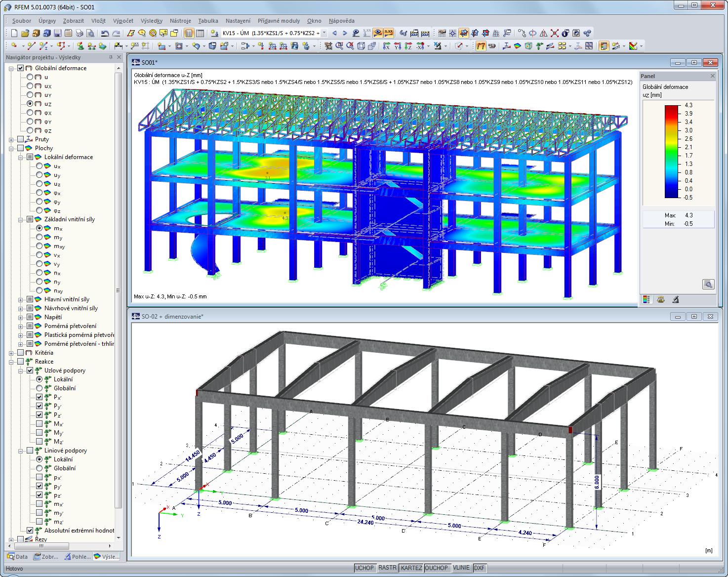Collapse Základní vnitřní síly node
Image resolution: width=728 pixels, height=577 pixels.
coord(21,220)
